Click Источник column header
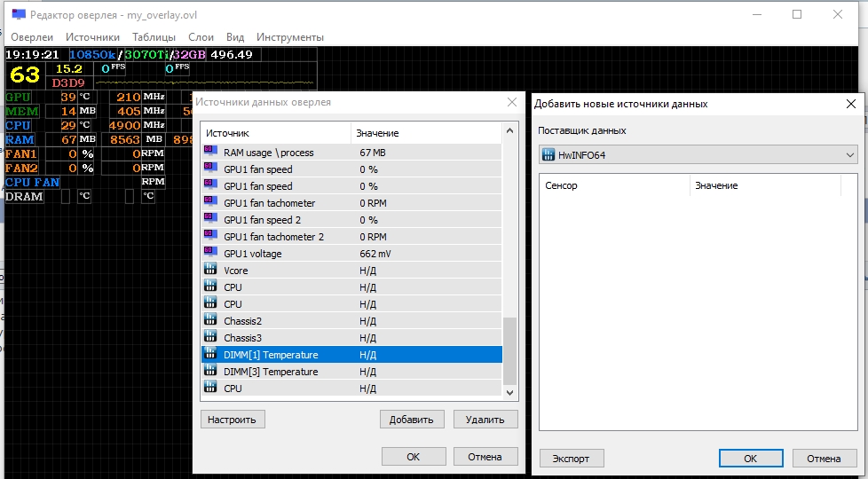 [x=276, y=133]
